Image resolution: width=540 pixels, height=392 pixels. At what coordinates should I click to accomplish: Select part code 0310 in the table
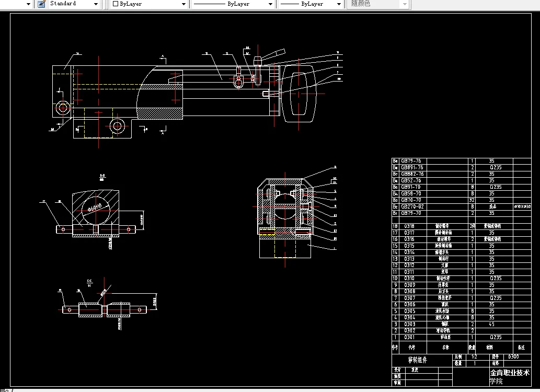(x=409, y=279)
